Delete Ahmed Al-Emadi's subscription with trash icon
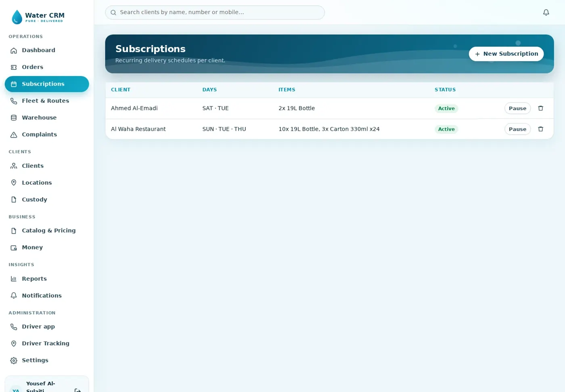 tap(541, 108)
